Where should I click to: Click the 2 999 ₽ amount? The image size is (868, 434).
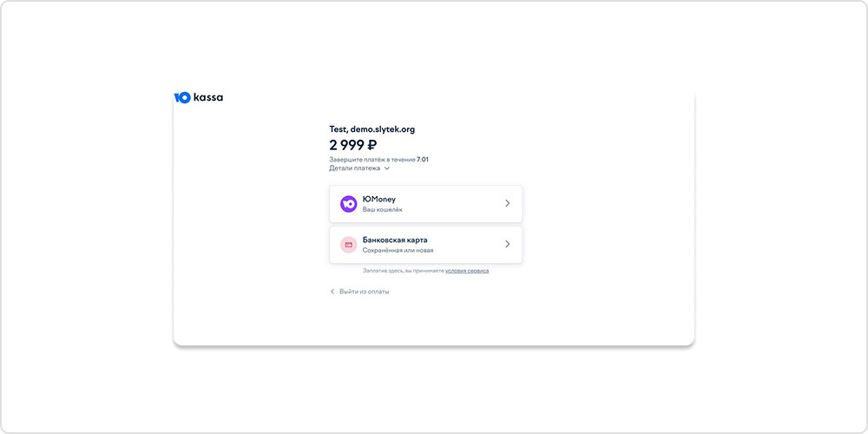click(352, 145)
